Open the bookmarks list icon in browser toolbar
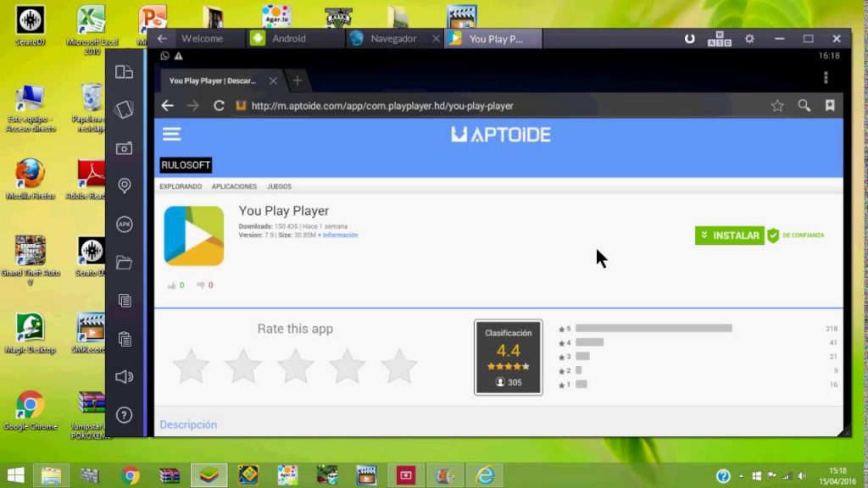Screen dimensions: 868x488 pos(830,106)
